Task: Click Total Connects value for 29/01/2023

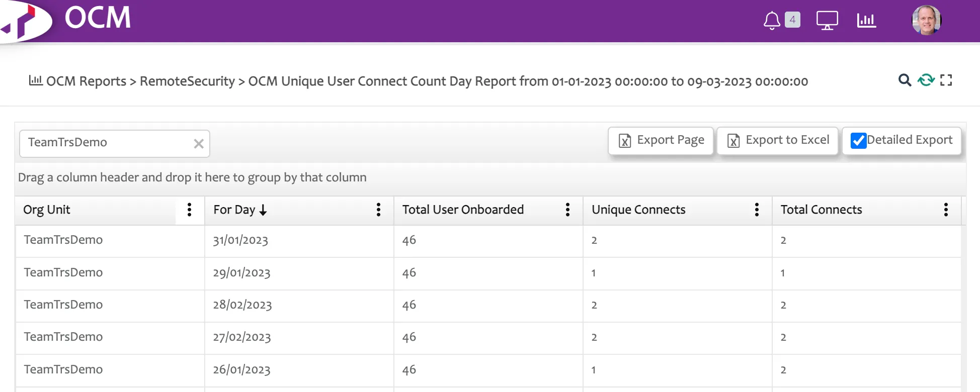Action: pos(783,273)
